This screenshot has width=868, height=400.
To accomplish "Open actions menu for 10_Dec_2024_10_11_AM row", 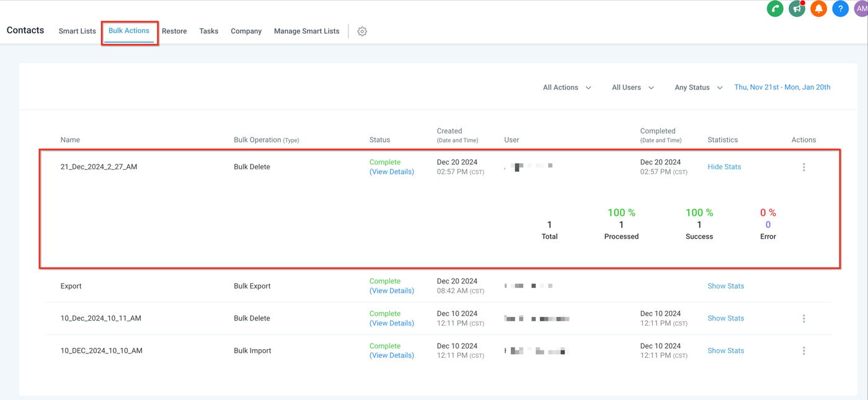I will click(x=804, y=318).
